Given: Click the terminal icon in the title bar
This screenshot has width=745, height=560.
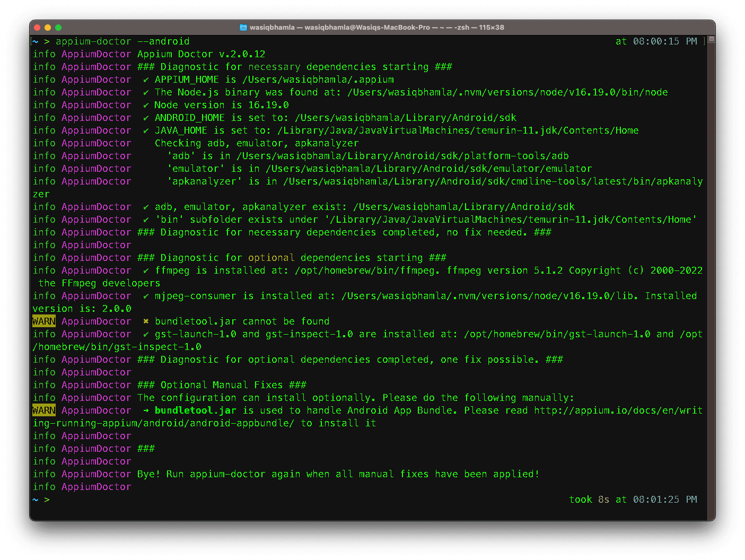Looking at the screenshot, I should [243, 27].
